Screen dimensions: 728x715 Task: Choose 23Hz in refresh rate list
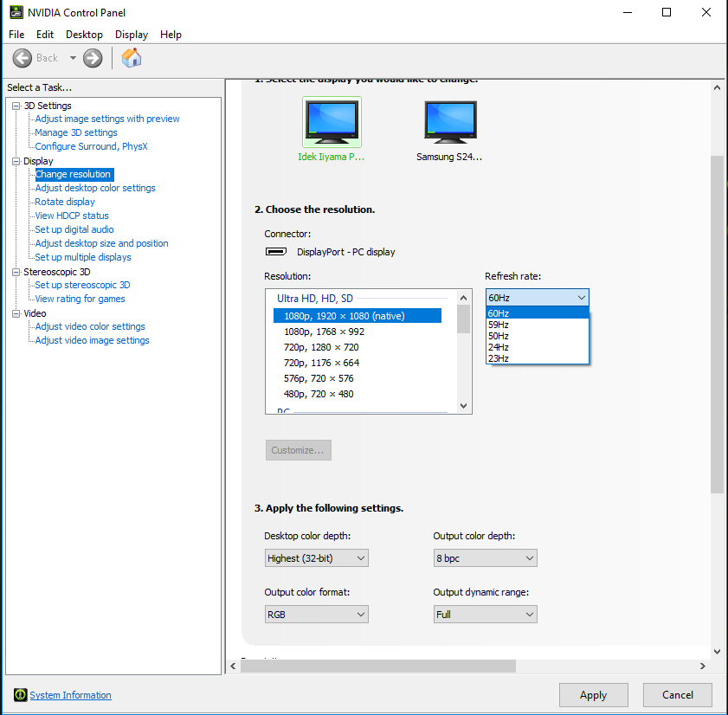pyautogui.click(x=538, y=358)
